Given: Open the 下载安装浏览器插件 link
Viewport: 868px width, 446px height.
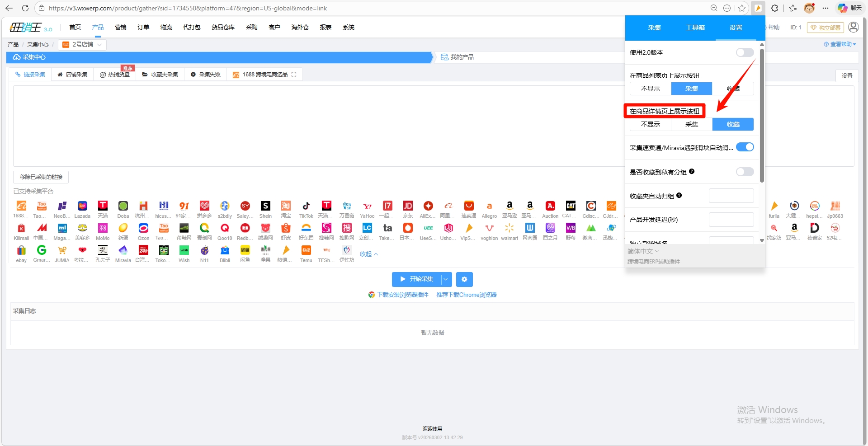Looking at the screenshot, I should pos(402,295).
